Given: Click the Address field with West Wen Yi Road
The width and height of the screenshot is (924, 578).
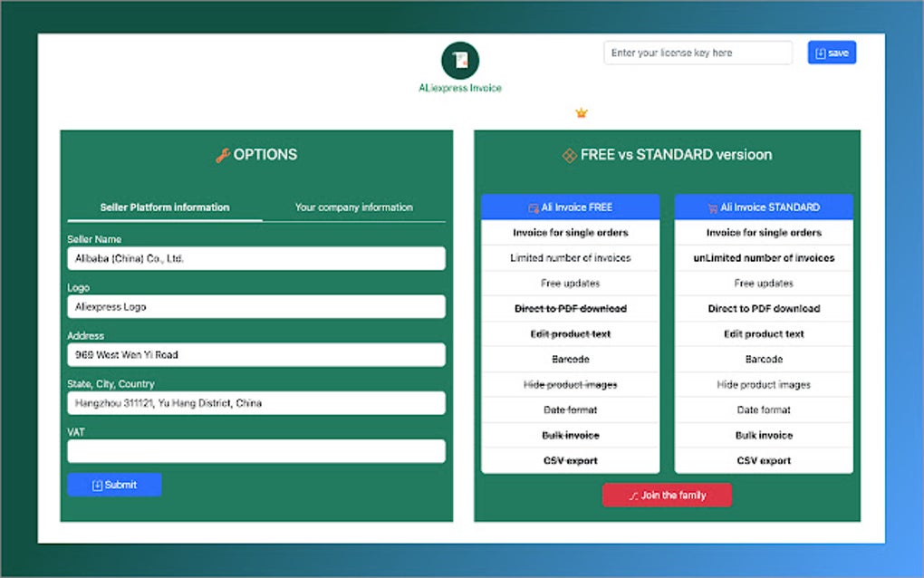Looking at the screenshot, I should (x=256, y=354).
